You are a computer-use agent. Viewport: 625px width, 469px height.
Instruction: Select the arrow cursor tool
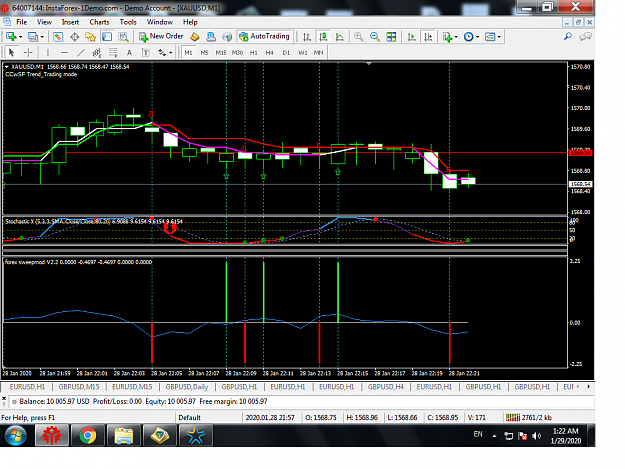[12, 52]
